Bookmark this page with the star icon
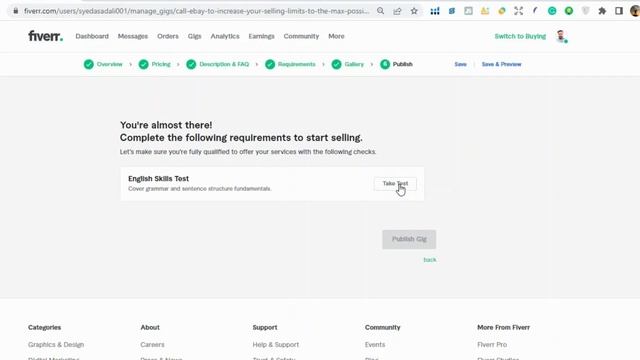This screenshot has width=640, height=360. tap(414, 11)
